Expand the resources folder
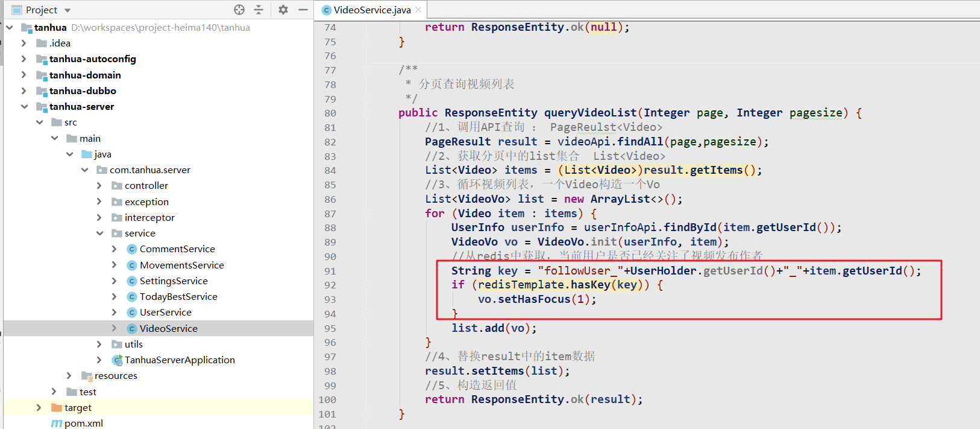Viewport: 980px width, 429px height. [x=69, y=375]
